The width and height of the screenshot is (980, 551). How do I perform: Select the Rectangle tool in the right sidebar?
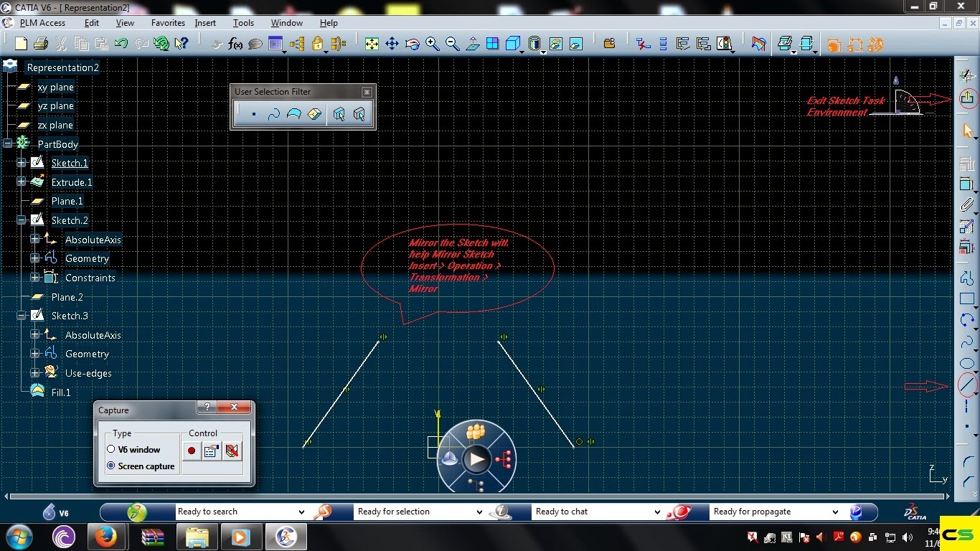[966, 298]
